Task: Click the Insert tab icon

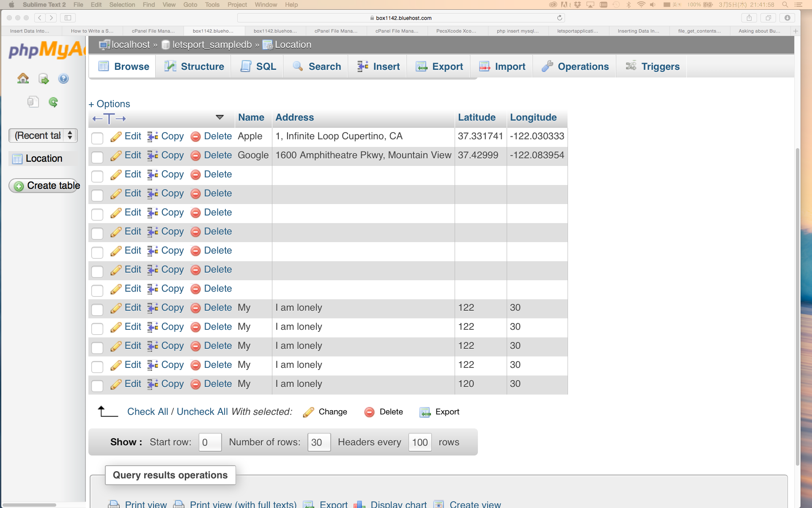Action: point(362,66)
